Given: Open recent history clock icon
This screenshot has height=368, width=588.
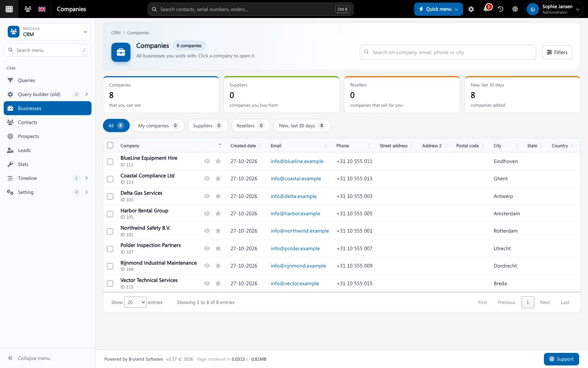Looking at the screenshot, I should (x=501, y=9).
